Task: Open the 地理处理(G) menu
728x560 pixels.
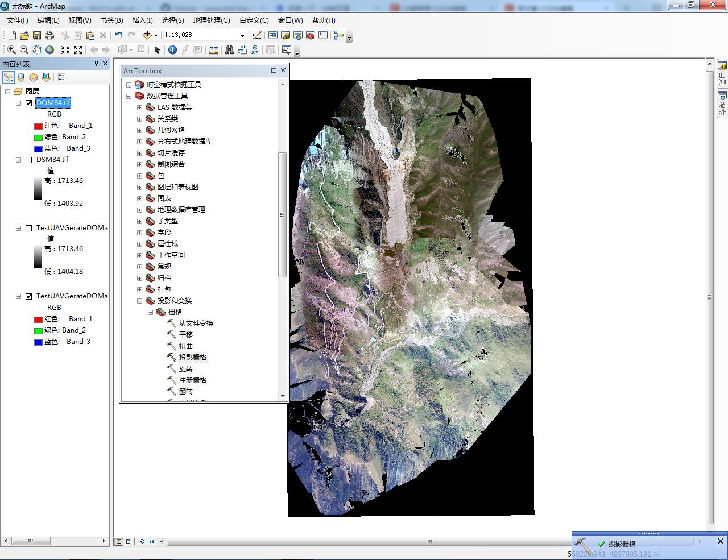Action: (x=212, y=20)
